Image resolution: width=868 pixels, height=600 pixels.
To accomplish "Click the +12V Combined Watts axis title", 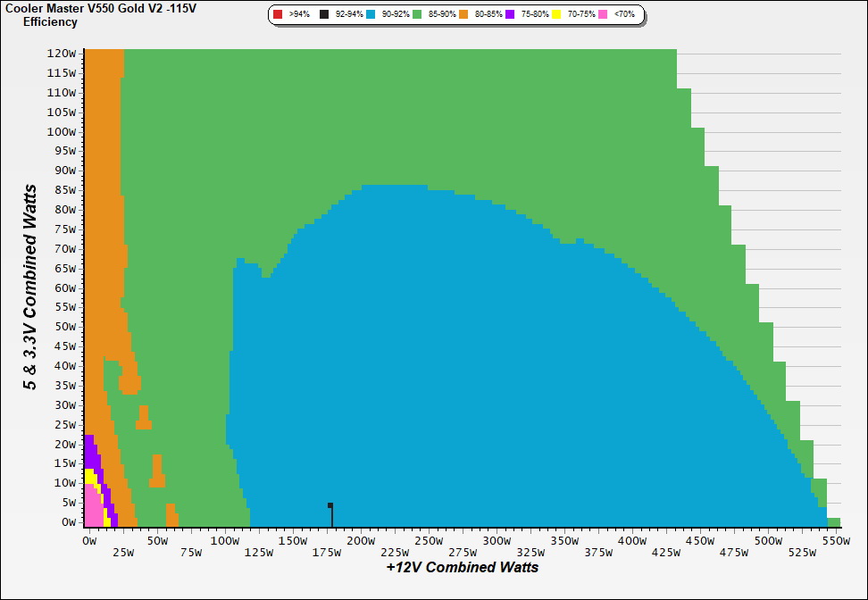I will tap(462, 567).
